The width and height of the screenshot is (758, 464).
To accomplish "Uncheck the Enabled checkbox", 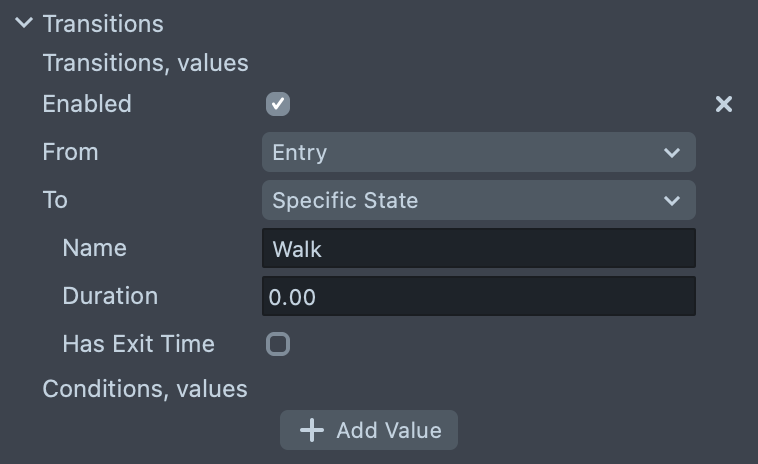I will tap(278, 104).
